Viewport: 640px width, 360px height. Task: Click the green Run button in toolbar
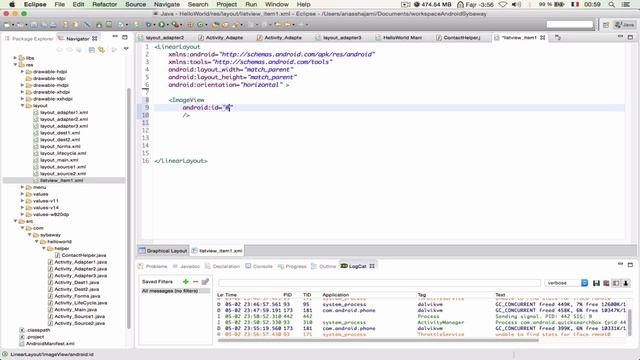pyautogui.click(x=162, y=25)
